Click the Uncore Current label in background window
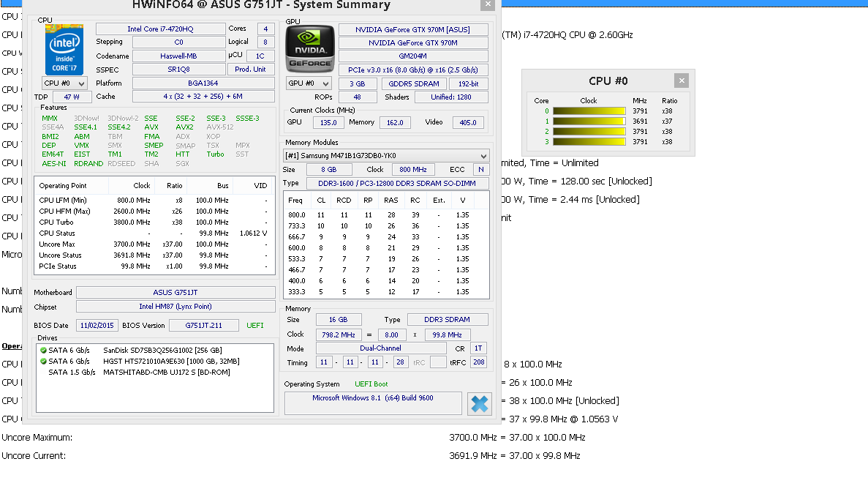Image resolution: width=868 pixels, height=486 pixels. (34, 456)
